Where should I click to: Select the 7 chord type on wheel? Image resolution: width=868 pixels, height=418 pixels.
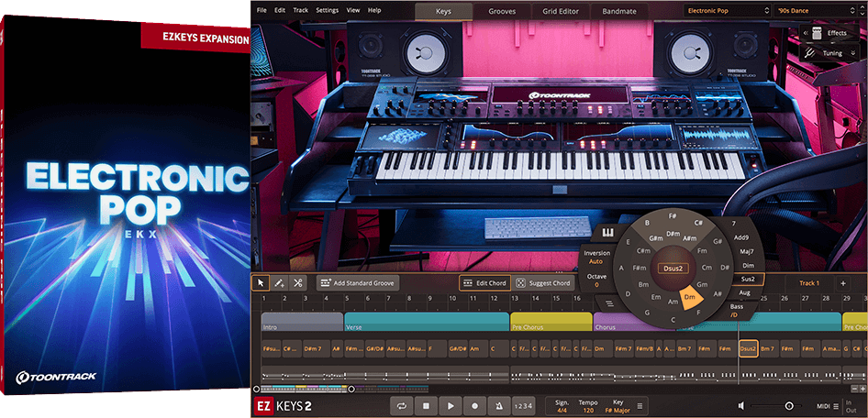pyautogui.click(x=733, y=224)
